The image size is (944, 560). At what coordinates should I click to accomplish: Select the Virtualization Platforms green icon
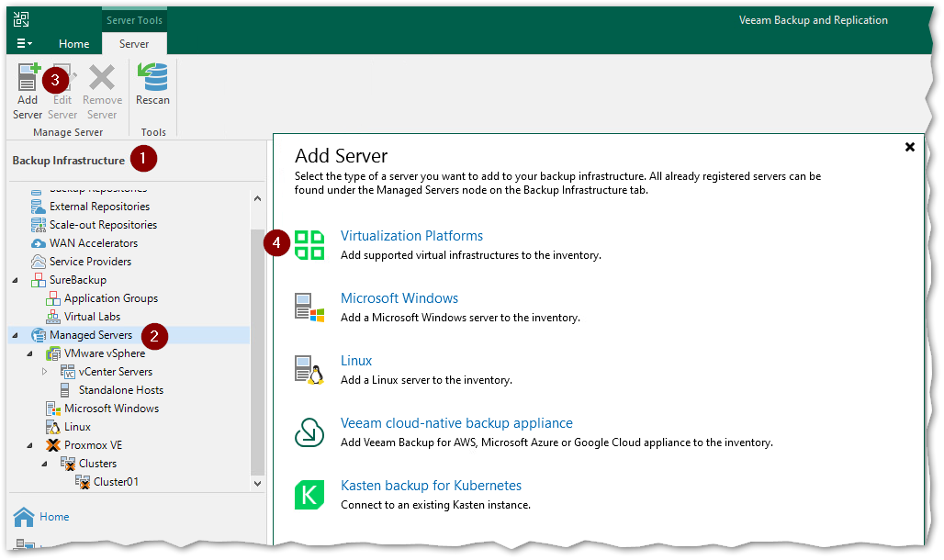coord(309,245)
